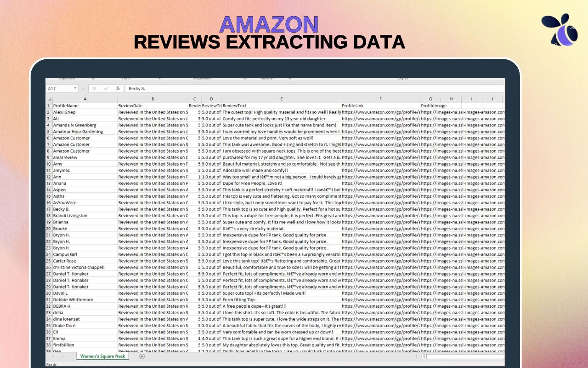Click the Alexi Griep cell

click(85, 112)
